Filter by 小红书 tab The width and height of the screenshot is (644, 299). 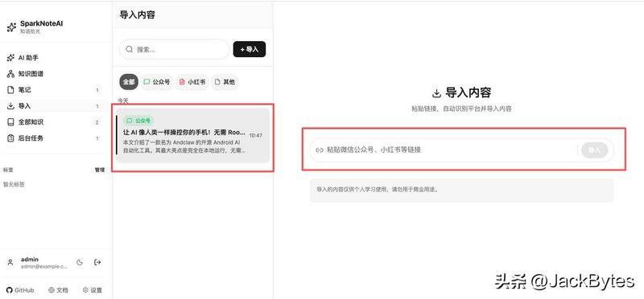[192, 82]
